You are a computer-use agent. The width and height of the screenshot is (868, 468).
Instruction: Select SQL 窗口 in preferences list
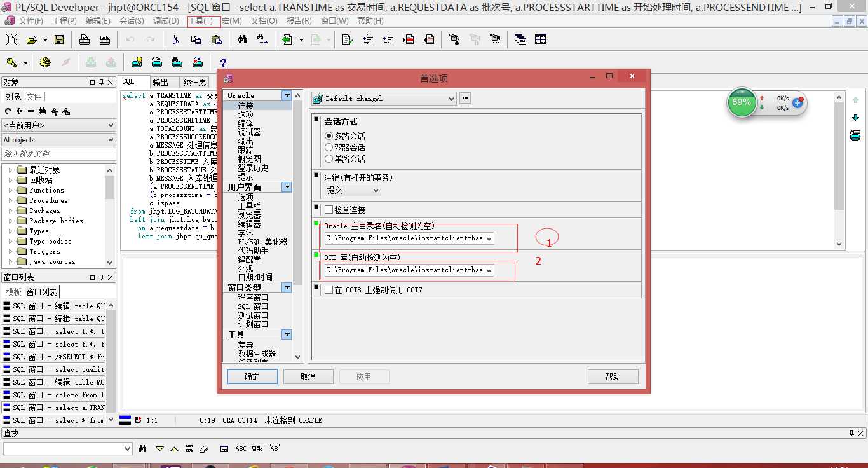point(253,306)
